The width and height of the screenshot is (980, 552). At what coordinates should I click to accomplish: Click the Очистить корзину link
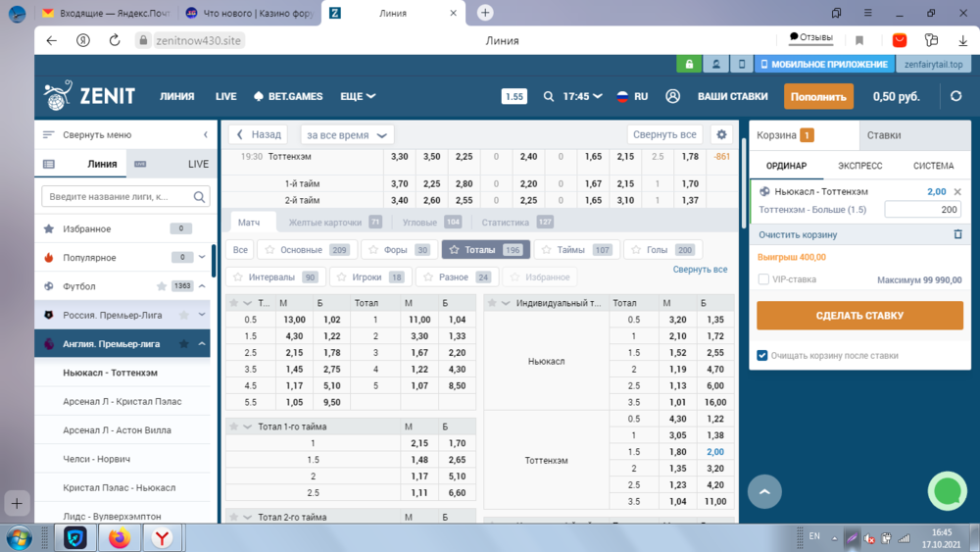pyautogui.click(x=798, y=234)
